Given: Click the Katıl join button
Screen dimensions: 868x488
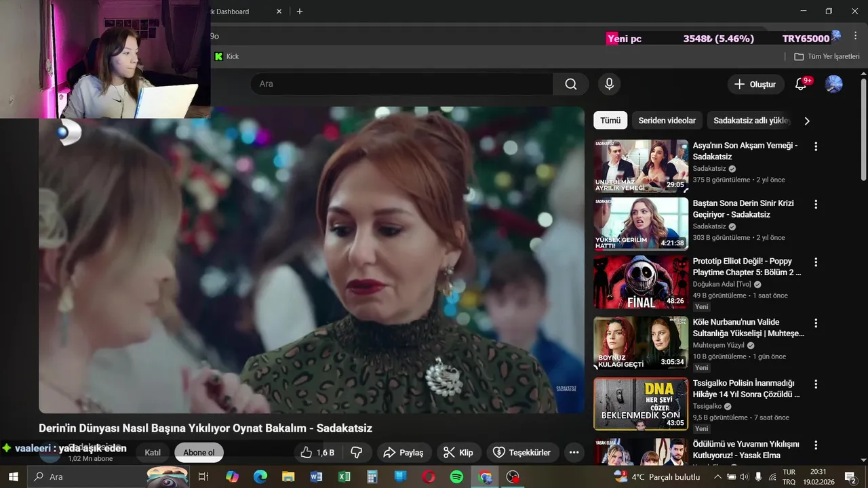Looking at the screenshot, I should (x=153, y=453).
